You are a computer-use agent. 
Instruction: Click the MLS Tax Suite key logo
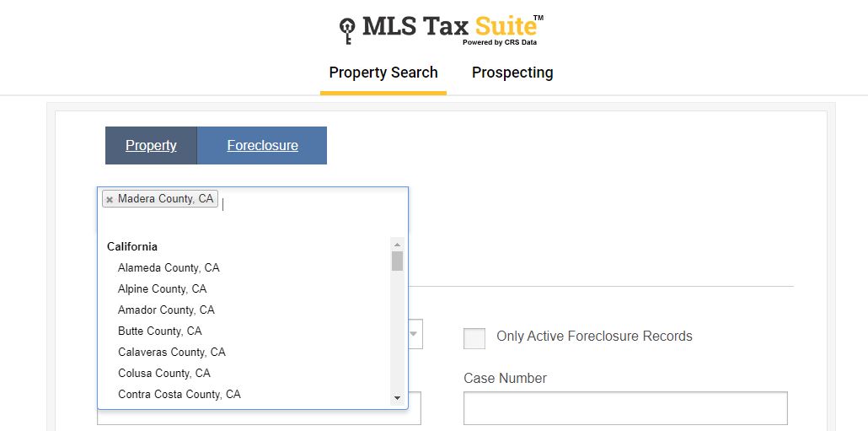[x=347, y=30]
